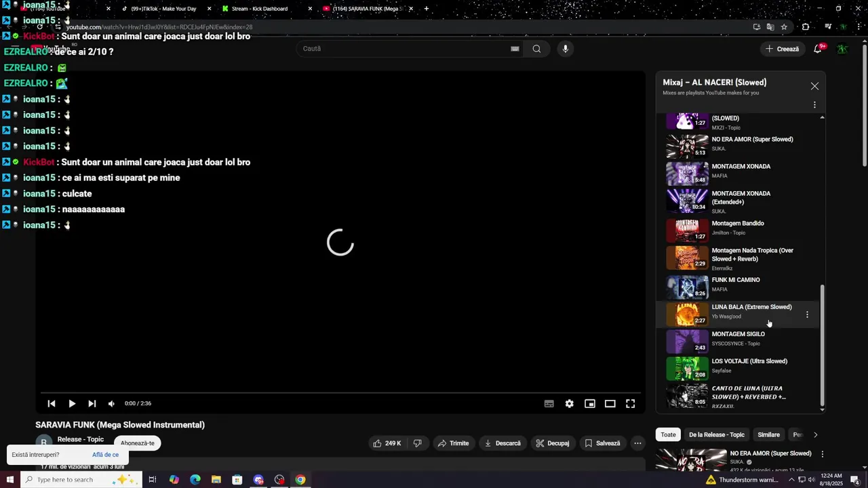Play Montagem Bandido from playlist

[739, 230]
